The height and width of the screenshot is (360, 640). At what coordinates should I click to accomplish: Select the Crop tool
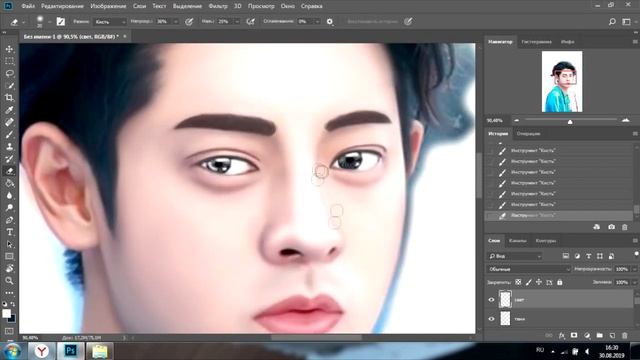[x=9, y=98]
